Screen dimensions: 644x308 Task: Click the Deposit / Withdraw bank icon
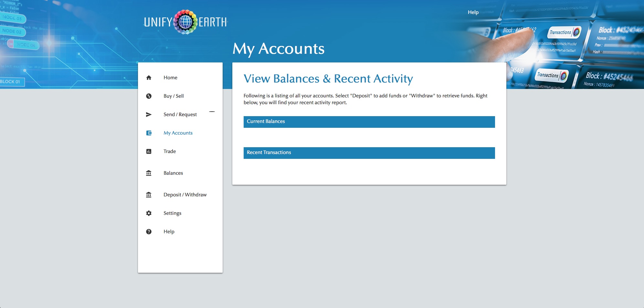pyautogui.click(x=149, y=195)
